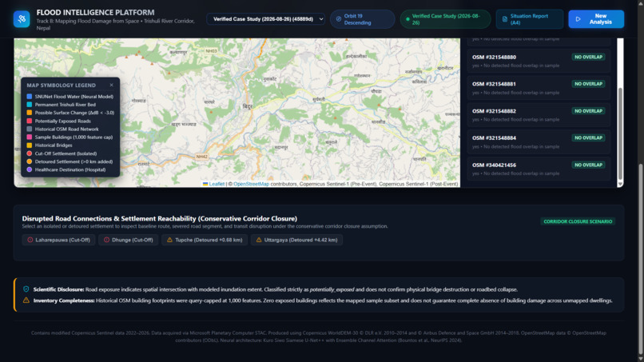644x362 pixels.
Task: Select Dhunge (Cut-Off) settlement chip
Action: (128, 240)
